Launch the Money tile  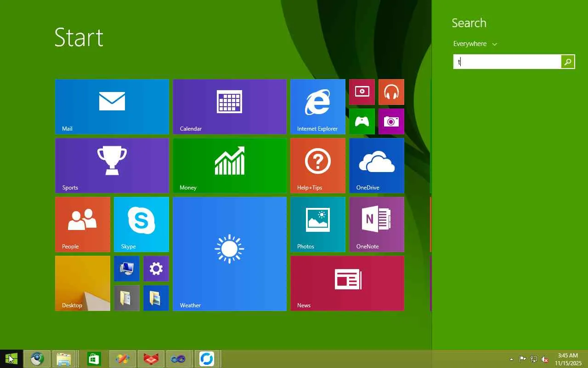click(230, 166)
